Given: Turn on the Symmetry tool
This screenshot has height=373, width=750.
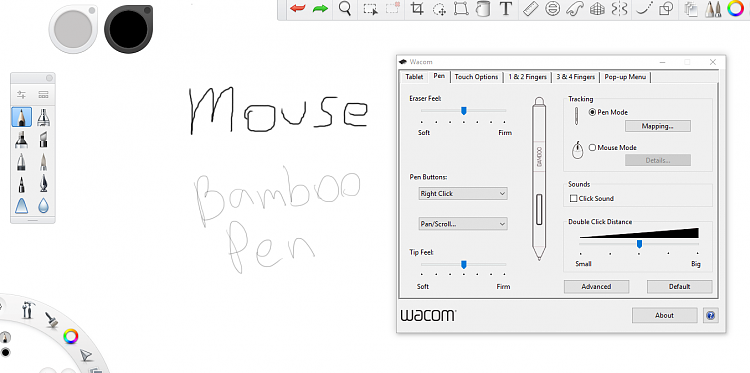Looking at the screenshot, I should (619, 9).
